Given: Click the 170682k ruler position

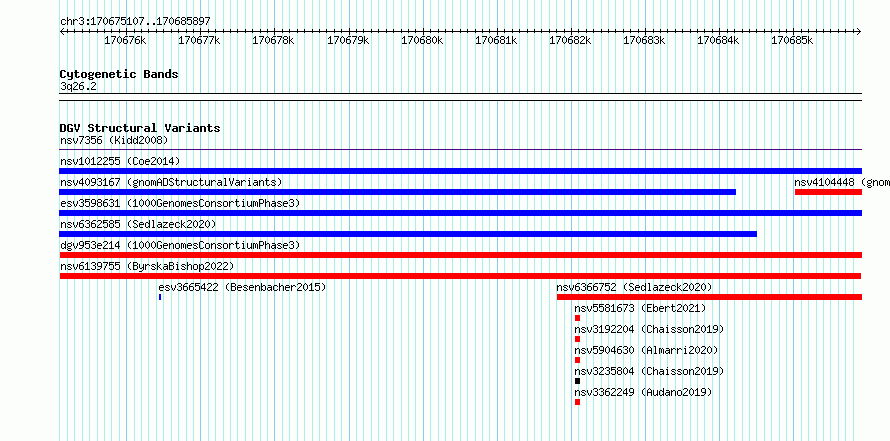Looking at the screenshot, I should [x=570, y=40].
